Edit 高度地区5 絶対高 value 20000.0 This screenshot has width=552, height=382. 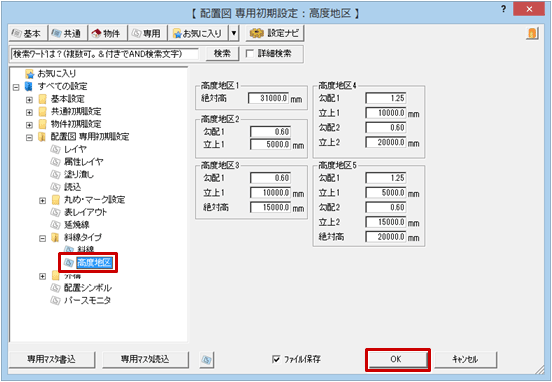coord(386,237)
